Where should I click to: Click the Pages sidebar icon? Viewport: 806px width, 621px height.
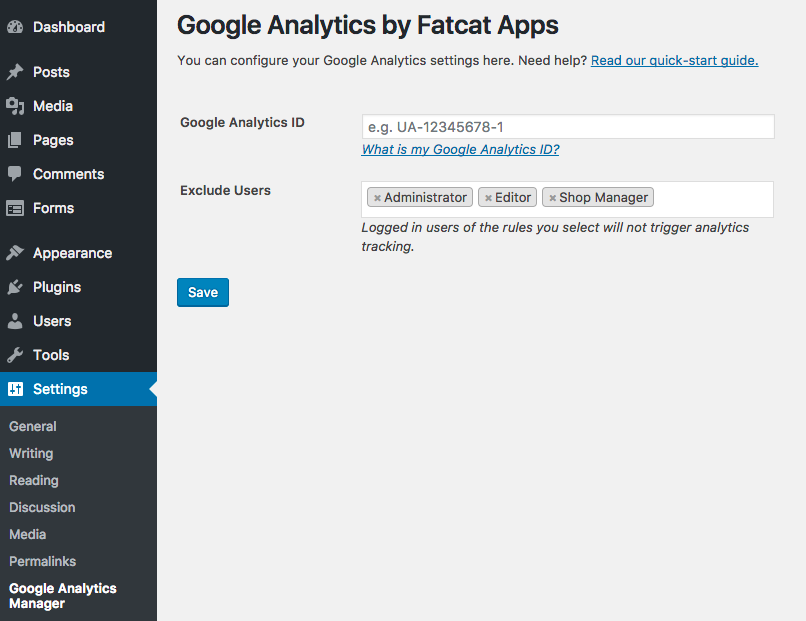point(15,140)
